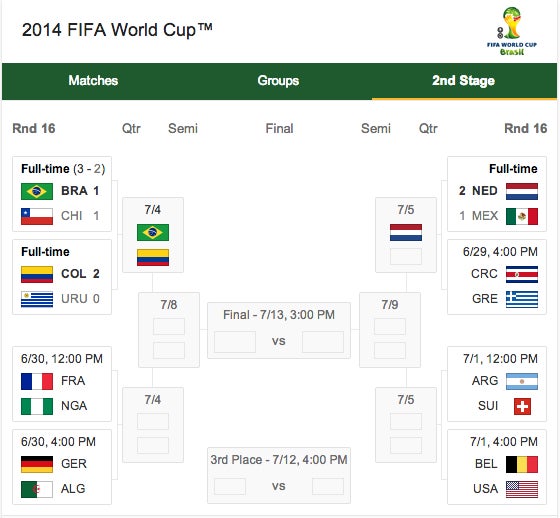Click the USA flag icon
This screenshot has height=518, width=560.
[x=522, y=489]
